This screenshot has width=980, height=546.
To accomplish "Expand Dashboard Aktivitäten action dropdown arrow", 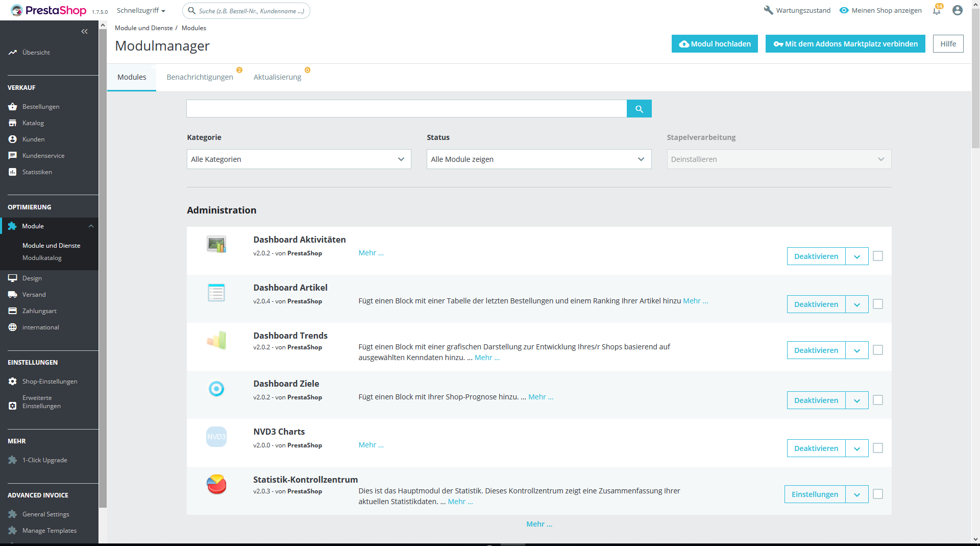I will [x=857, y=256].
